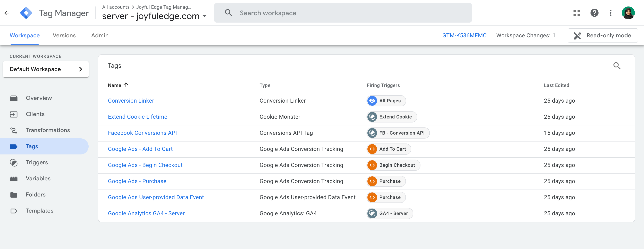Viewport: 644px width, 249px height.
Task: Click '15 days ago' in Facebook row
Action: click(x=559, y=133)
